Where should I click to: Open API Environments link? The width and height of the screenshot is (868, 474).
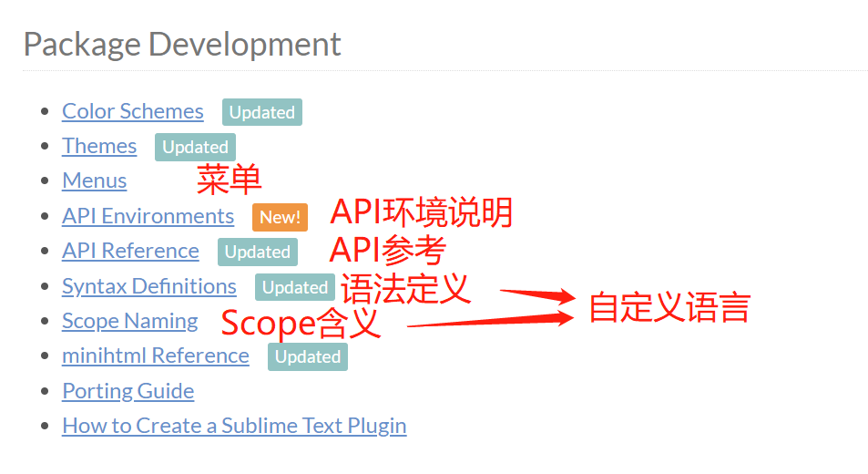coord(148,217)
